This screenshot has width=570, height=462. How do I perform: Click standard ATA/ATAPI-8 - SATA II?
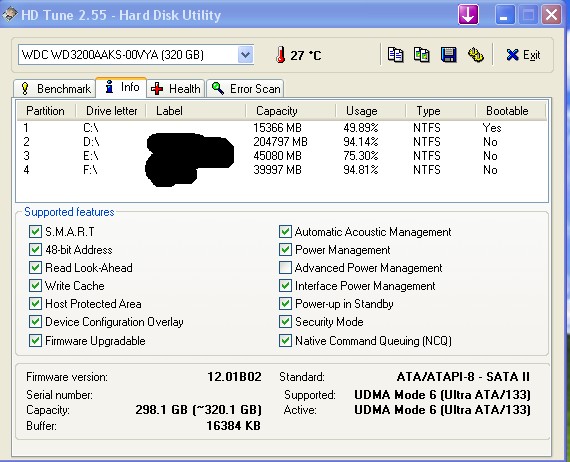point(463,377)
